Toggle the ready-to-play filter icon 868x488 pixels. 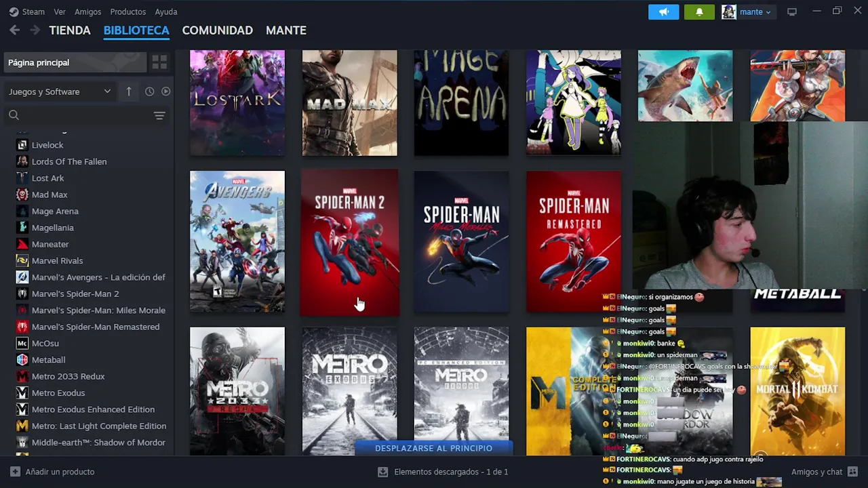click(165, 91)
